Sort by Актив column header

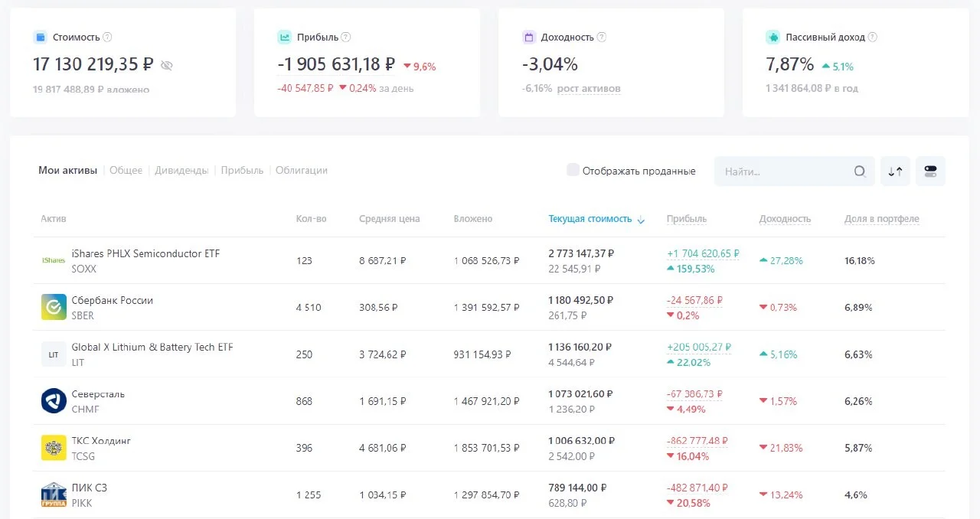coord(54,219)
